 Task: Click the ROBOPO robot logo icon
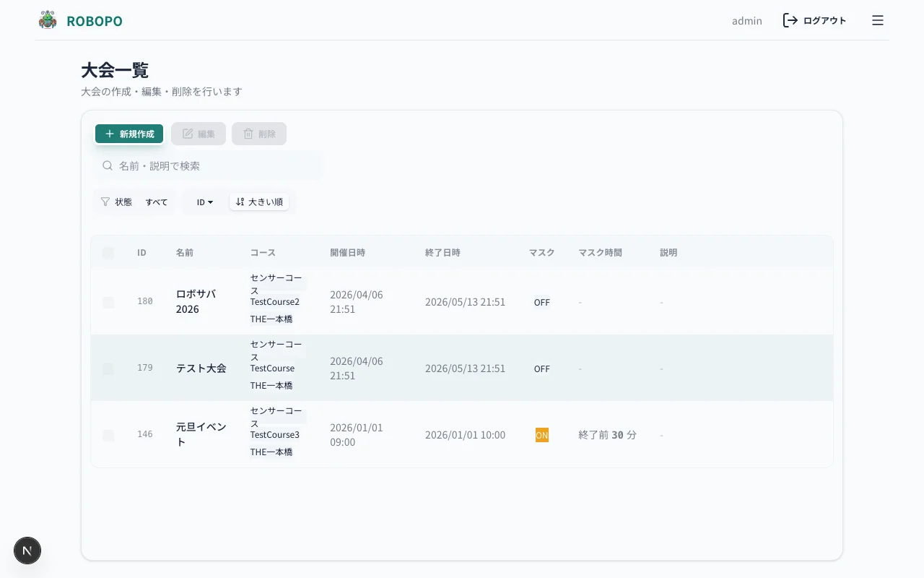pos(48,20)
